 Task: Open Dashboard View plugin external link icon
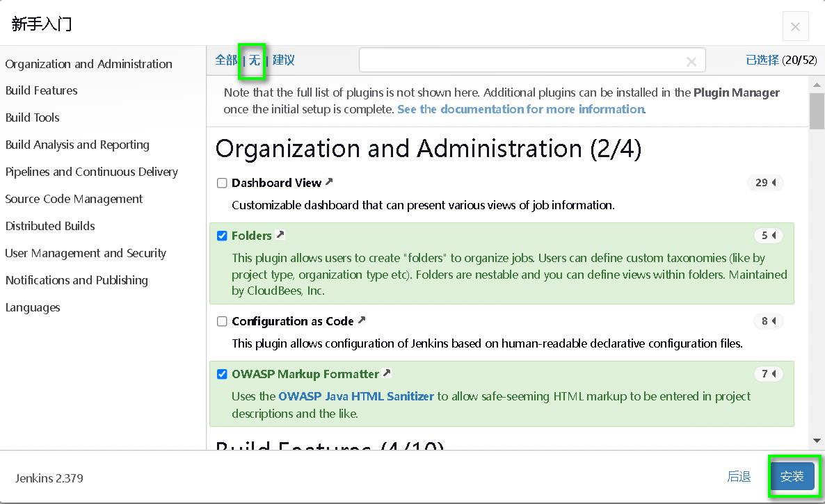[x=329, y=182]
